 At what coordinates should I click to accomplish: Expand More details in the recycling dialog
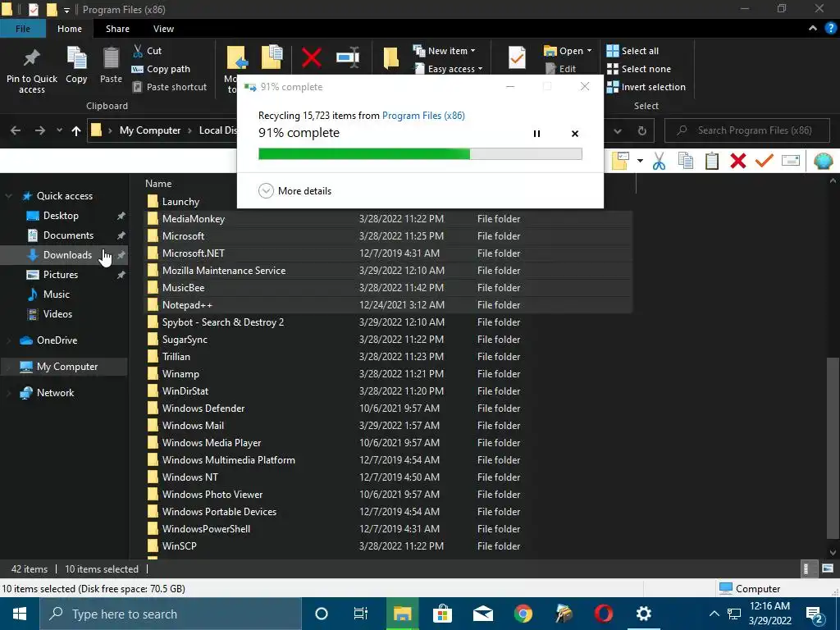(295, 190)
